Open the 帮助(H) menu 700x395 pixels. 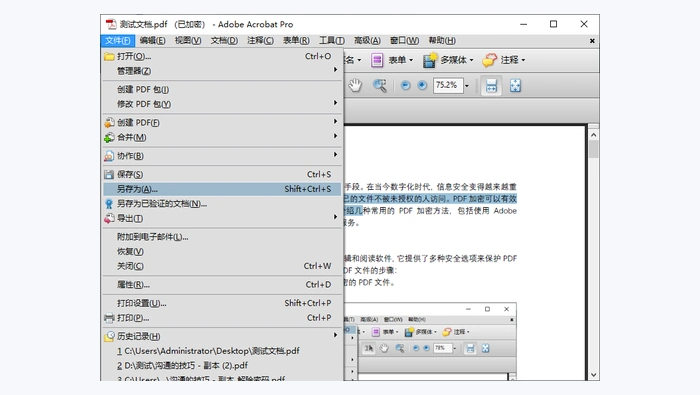coord(442,41)
